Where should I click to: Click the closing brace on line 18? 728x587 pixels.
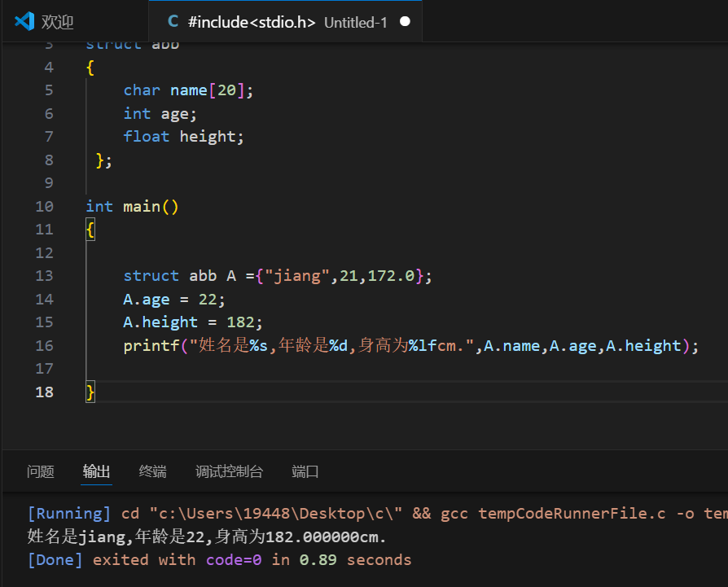(x=90, y=392)
